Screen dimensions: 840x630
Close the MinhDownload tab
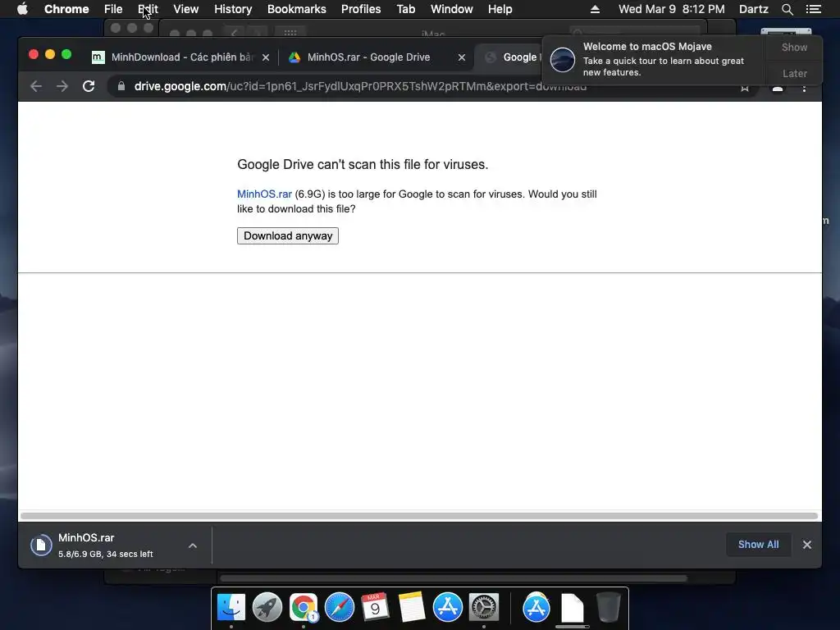pos(266,57)
